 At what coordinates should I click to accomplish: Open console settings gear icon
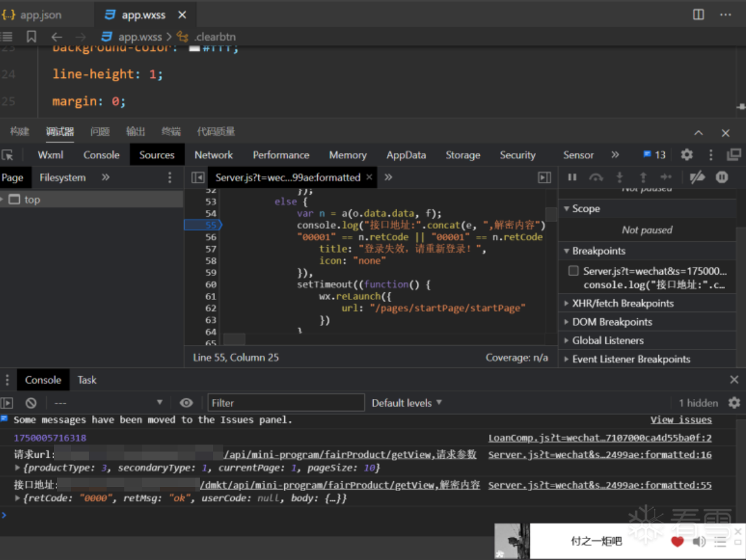click(x=734, y=403)
